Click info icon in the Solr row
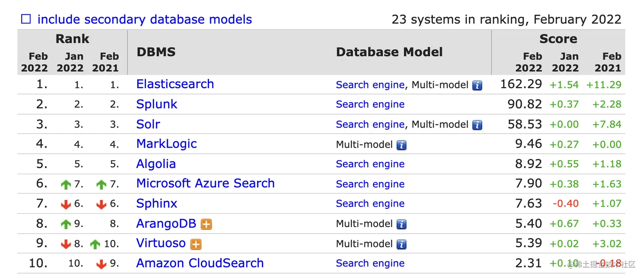Viewport: 644px width, 277px height. click(477, 125)
